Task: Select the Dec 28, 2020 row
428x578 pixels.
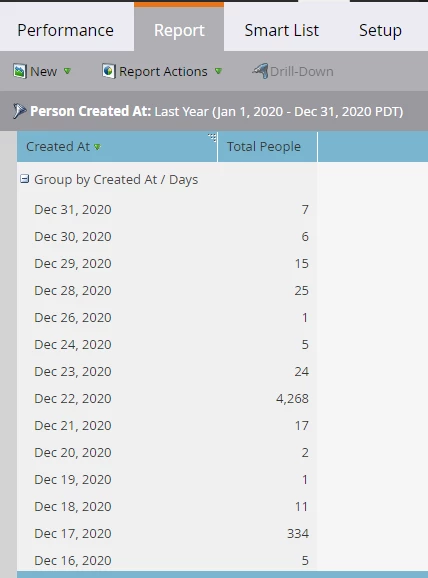Action: click(167, 290)
